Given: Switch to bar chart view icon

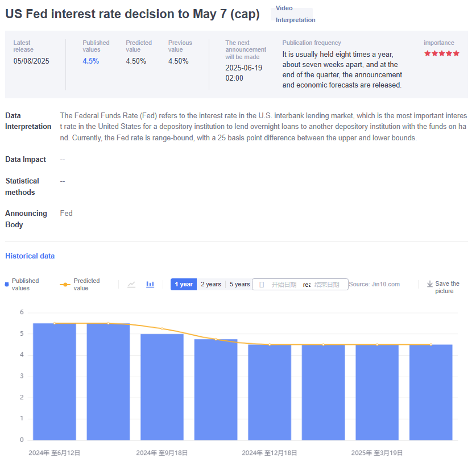Looking at the screenshot, I should 150,285.
